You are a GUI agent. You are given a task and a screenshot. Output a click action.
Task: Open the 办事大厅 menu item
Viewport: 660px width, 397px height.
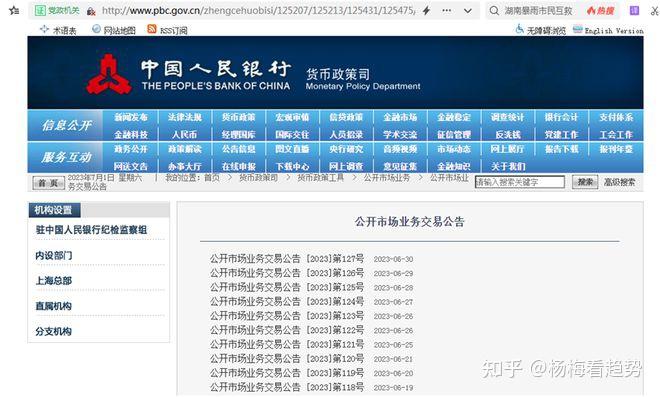click(185, 166)
